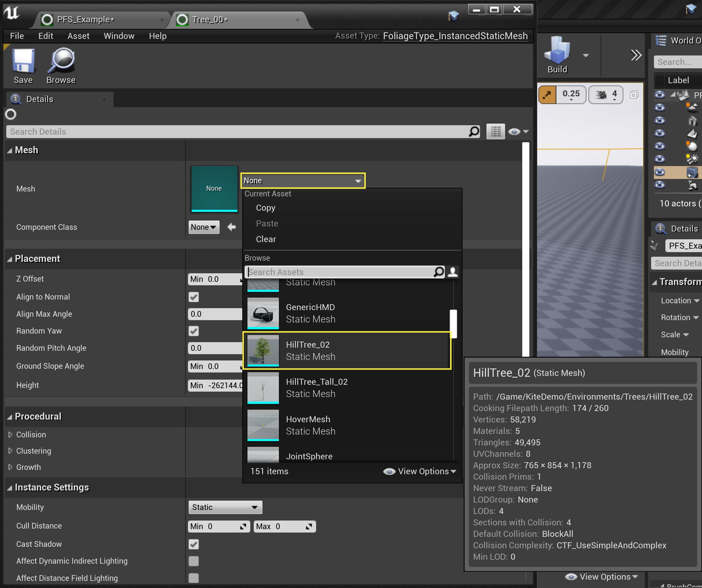
Task: Open the Component Class None dropdown
Action: point(204,227)
